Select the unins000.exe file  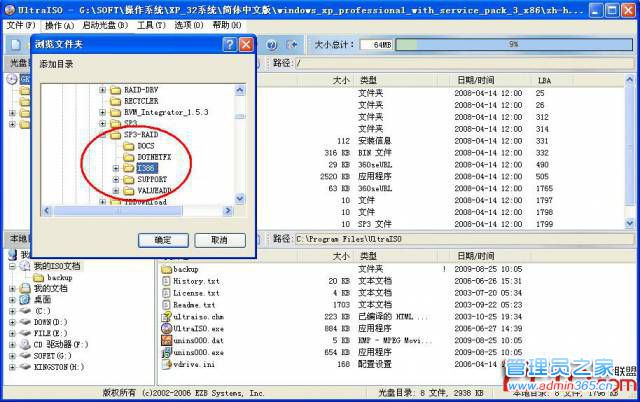tap(193, 352)
